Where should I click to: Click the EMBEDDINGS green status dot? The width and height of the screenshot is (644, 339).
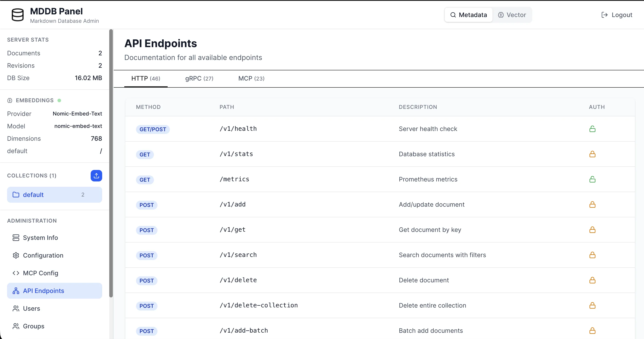[x=60, y=100]
